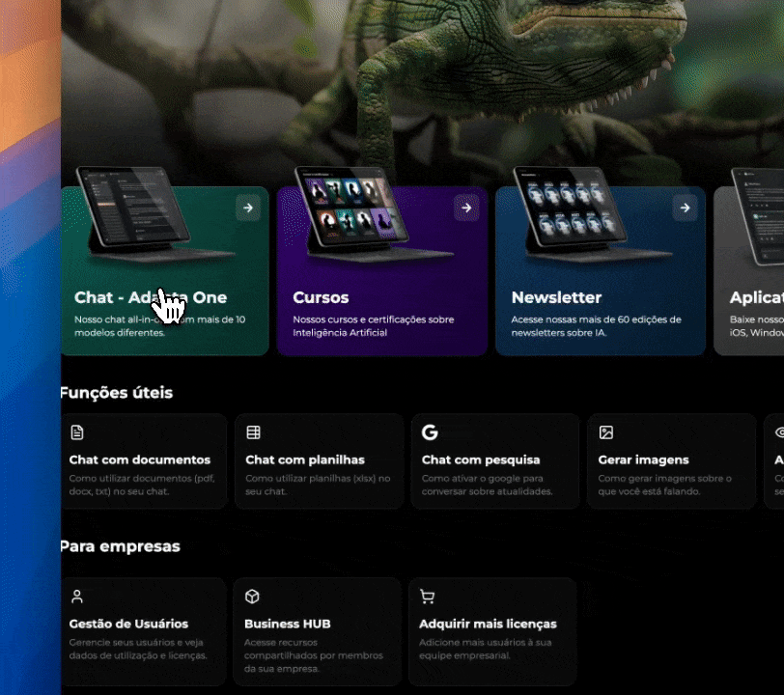Click the arrow icon on Newsletter card

[685, 208]
